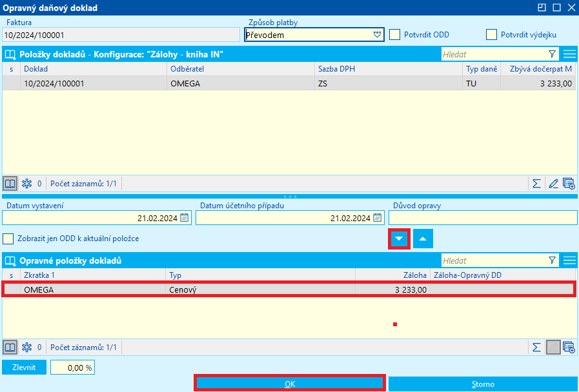This screenshot has width=579, height=392.
Task: Click Typ column header in lower grid
Action: [260, 275]
